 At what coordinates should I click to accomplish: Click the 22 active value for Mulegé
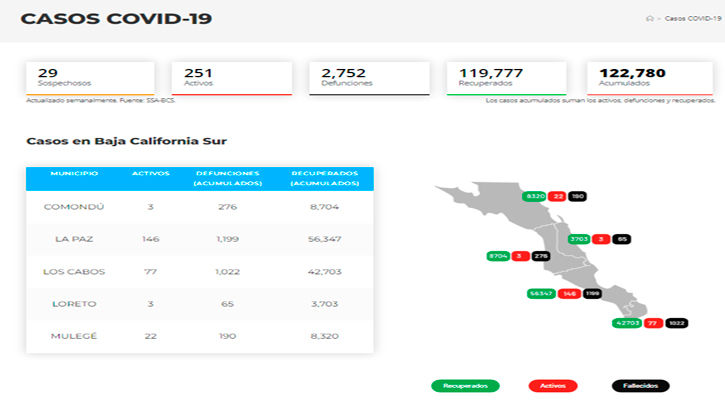click(x=151, y=336)
